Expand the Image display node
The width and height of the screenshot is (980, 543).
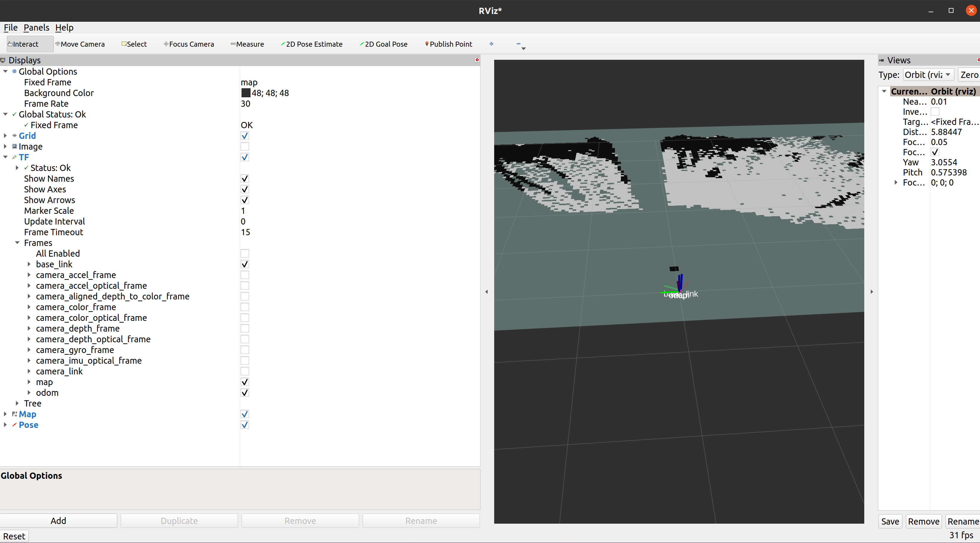tap(5, 146)
